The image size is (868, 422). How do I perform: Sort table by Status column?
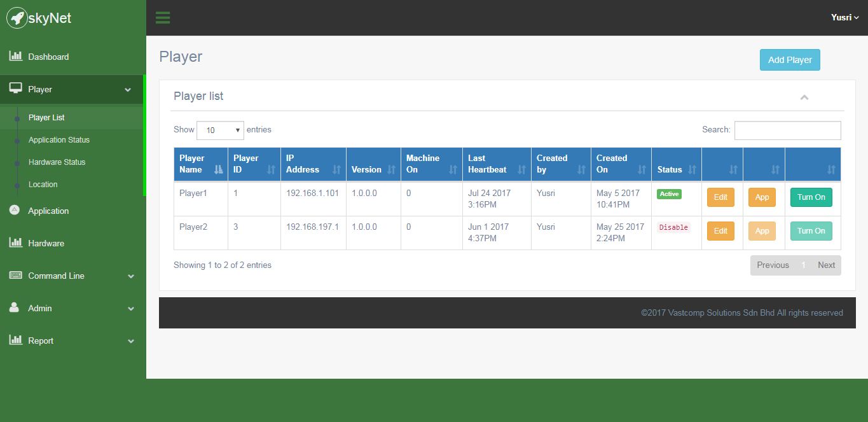(676, 170)
